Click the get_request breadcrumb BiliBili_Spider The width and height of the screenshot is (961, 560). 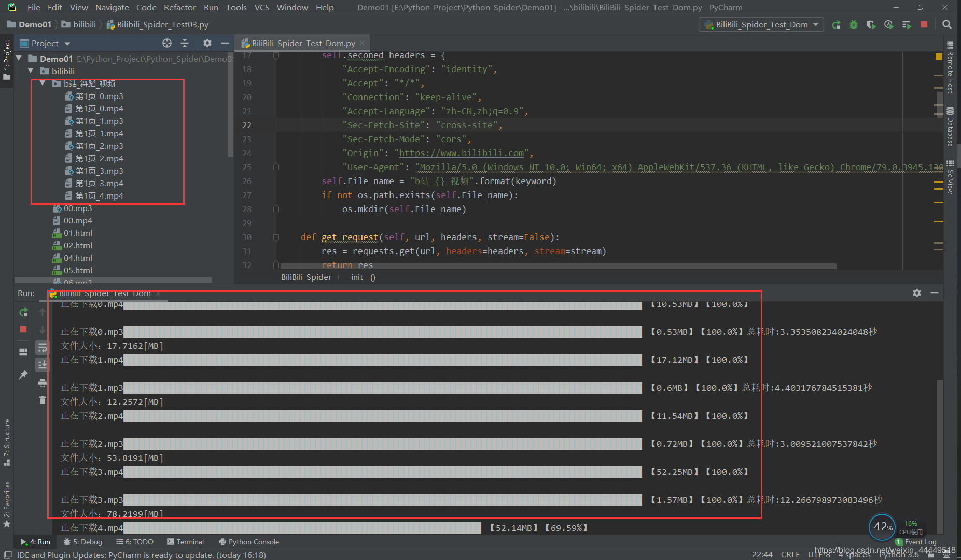(x=306, y=277)
